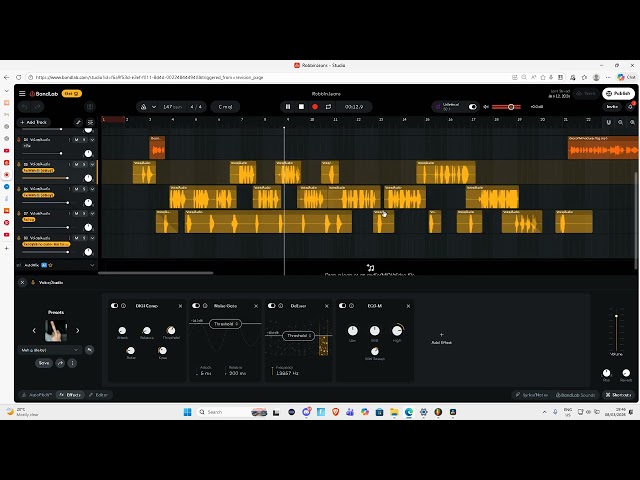640x480 pixels.
Task: Show info for the Noise Gate effect
Action: [x=205, y=305]
